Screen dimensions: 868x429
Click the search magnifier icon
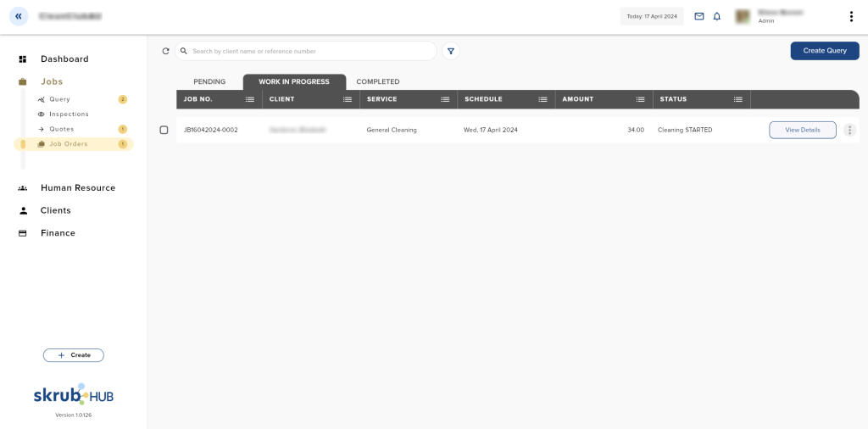tap(184, 51)
